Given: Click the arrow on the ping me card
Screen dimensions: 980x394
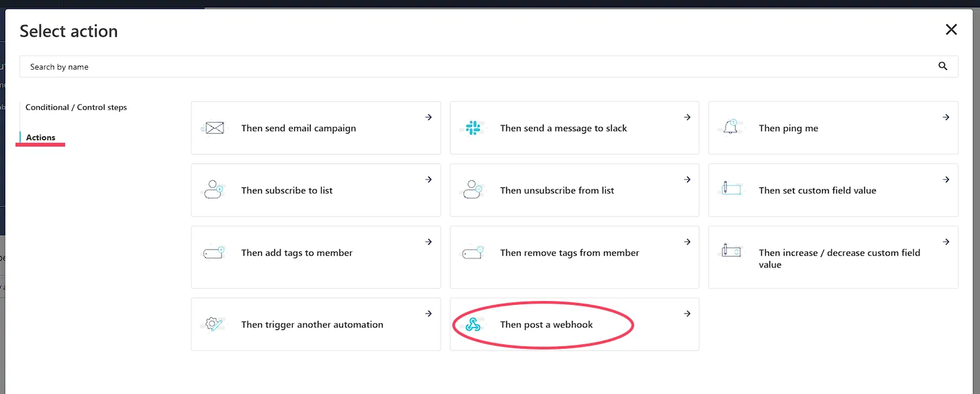Looking at the screenshot, I should [x=946, y=118].
